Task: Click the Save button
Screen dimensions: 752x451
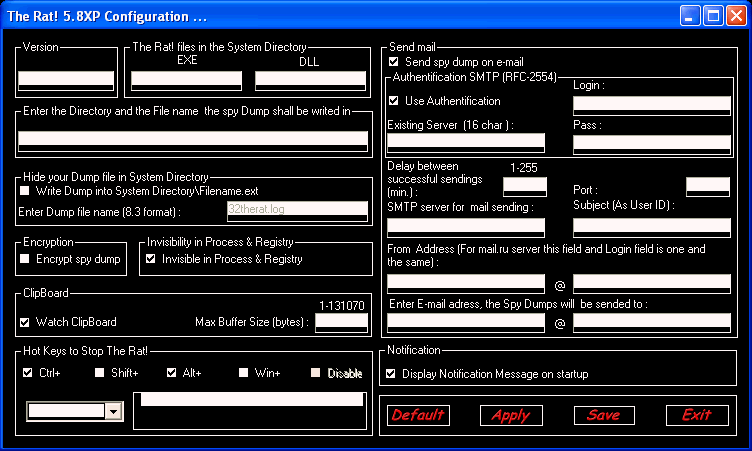Action: pyautogui.click(x=604, y=415)
